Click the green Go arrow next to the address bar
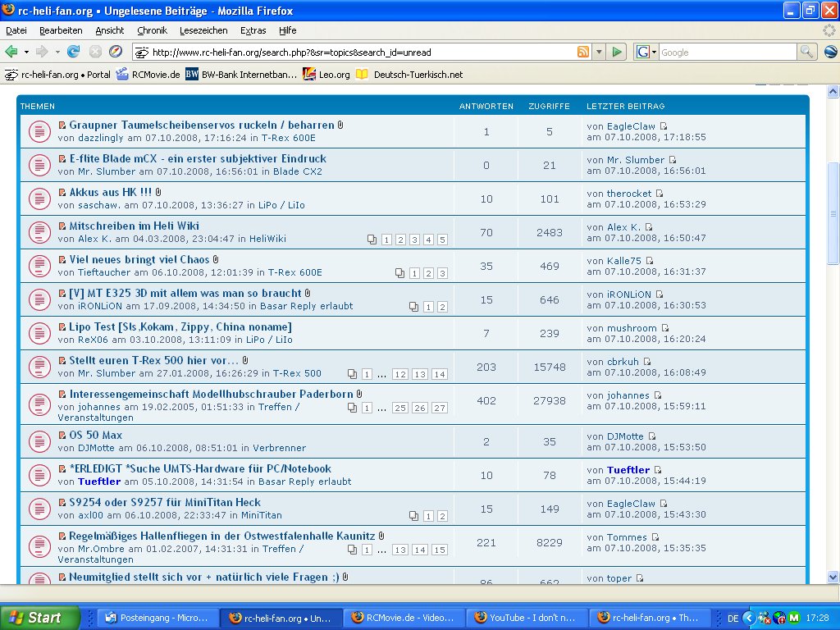The height and width of the screenshot is (630, 840). pyautogui.click(x=617, y=52)
